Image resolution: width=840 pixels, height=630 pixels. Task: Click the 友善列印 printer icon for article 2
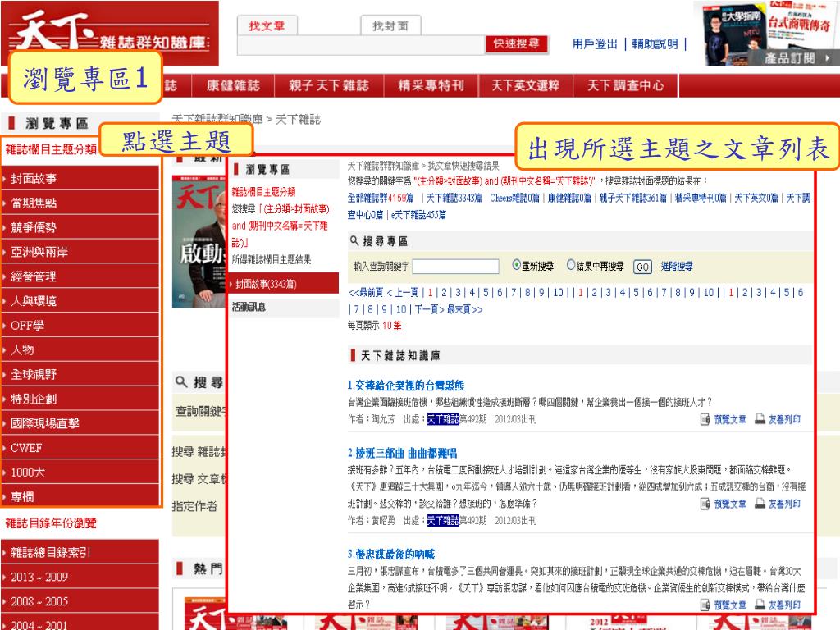coord(760,504)
